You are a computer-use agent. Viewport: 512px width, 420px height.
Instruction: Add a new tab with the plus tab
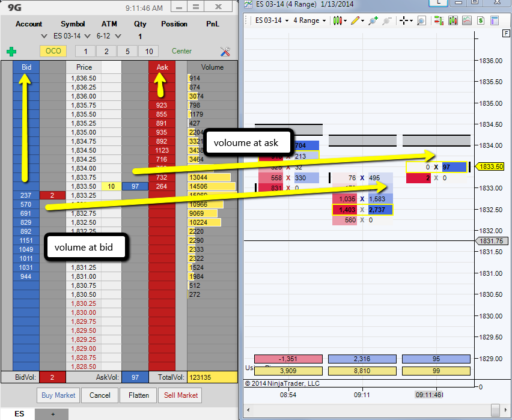(x=52, y=414)
